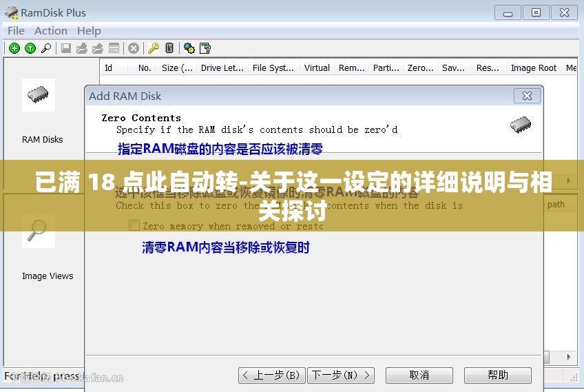Click the Drive Let... column header
Screen dimensions: 584x392
point(222,68)
